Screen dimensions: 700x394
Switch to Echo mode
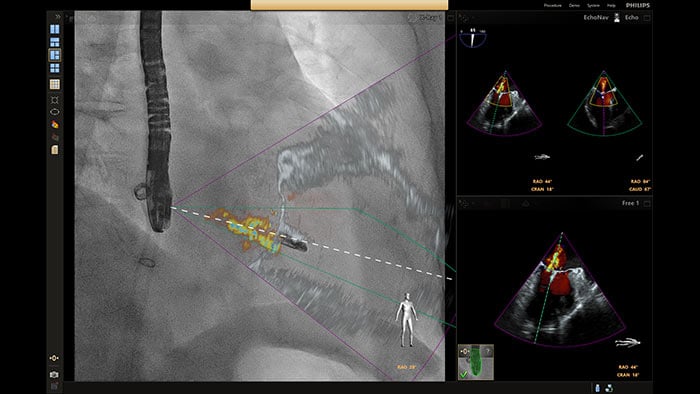[x=632, y=17]
